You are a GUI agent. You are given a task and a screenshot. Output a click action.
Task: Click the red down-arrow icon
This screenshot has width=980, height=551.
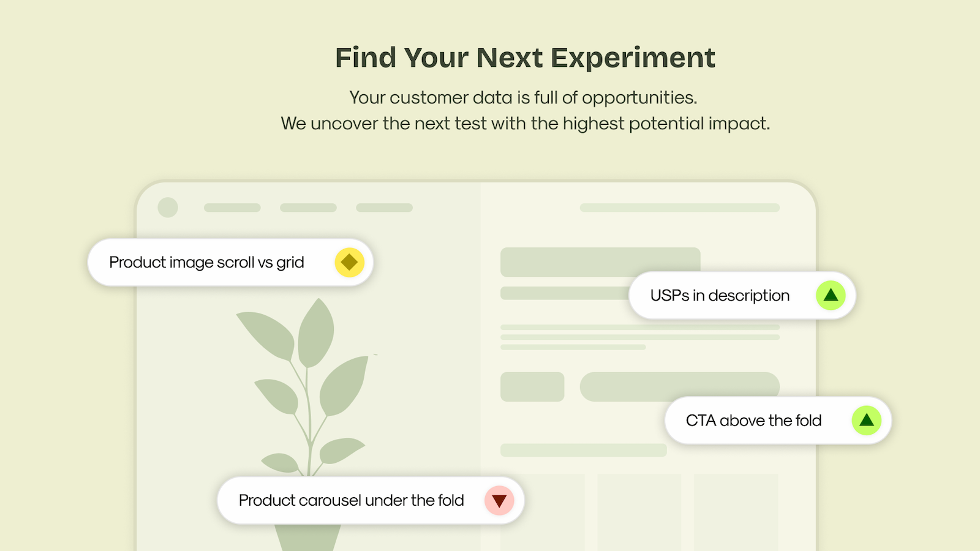click(499, 500)
